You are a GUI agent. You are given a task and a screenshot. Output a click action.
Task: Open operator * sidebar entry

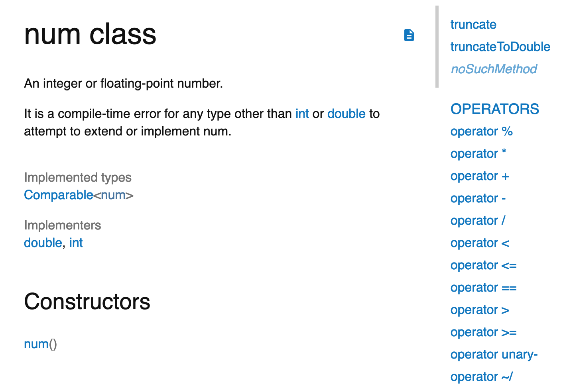pos(478,154)
